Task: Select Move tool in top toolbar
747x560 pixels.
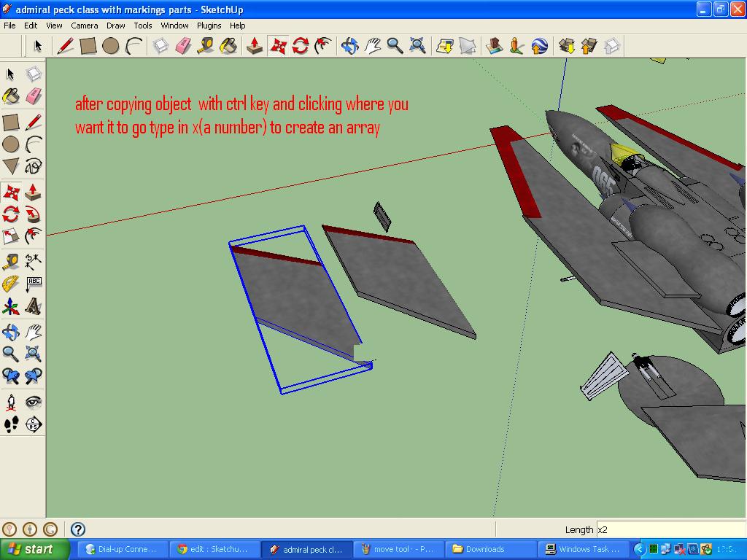Action: tap(278, 46)
